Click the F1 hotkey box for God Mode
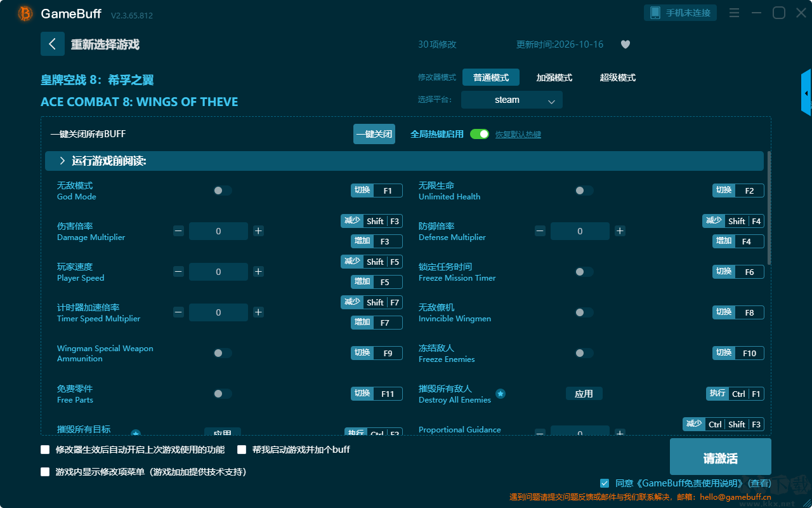812x508 pixels. 388,190
